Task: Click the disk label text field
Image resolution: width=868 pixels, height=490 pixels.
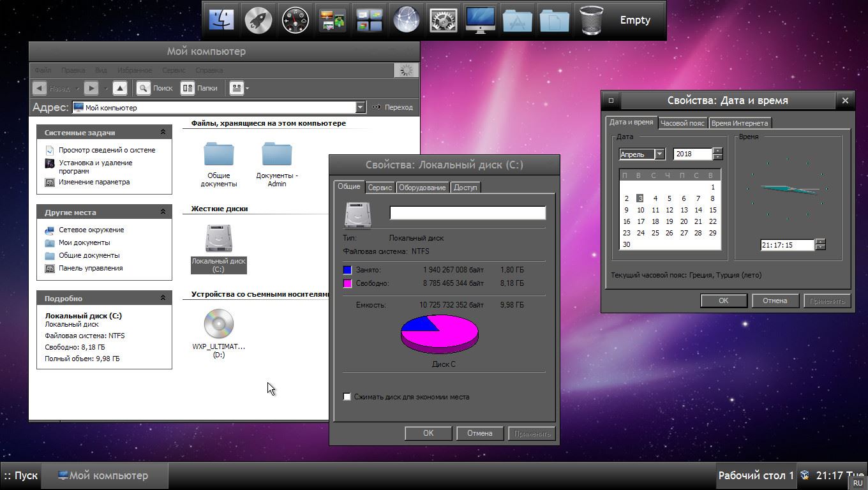Action: pyautogui.click(x=467, y=213)
